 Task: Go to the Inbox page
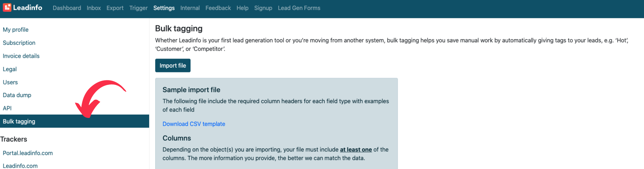[x=94, y=8]
